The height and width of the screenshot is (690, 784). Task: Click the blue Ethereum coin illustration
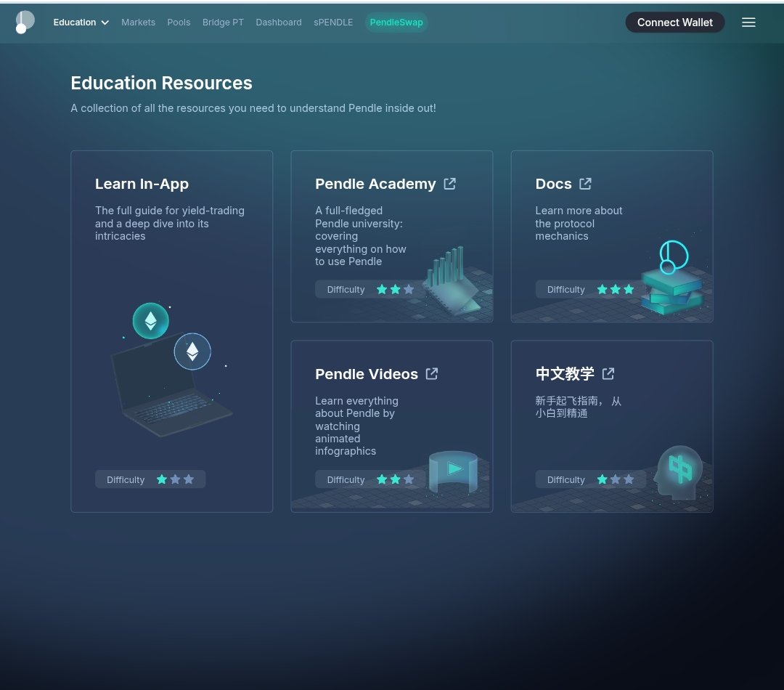pyautogui.click(x=192, y=352)
